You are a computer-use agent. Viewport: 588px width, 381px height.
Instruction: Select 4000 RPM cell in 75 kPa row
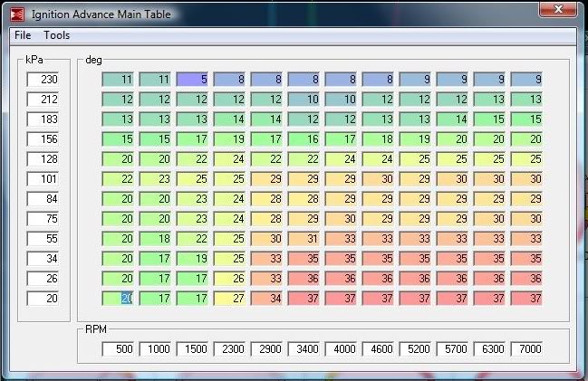(x=341, y=218)
